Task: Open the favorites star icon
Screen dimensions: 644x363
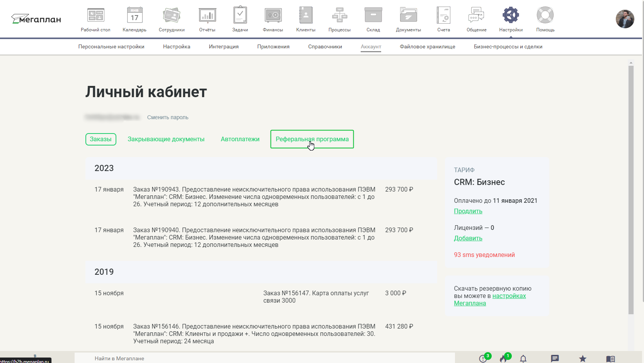Action: pos(583,359)
